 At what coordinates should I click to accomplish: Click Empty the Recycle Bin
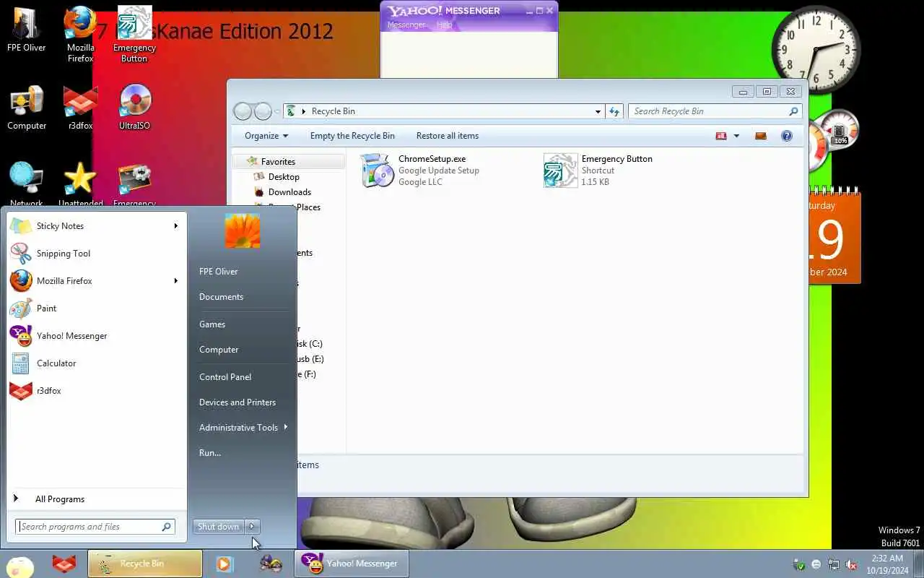[352, 136]
